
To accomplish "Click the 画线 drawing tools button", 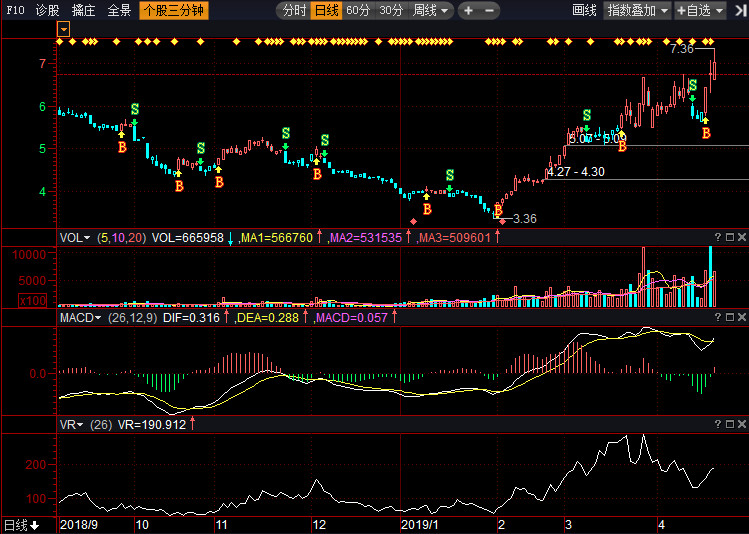I will [x=584, y=11].
